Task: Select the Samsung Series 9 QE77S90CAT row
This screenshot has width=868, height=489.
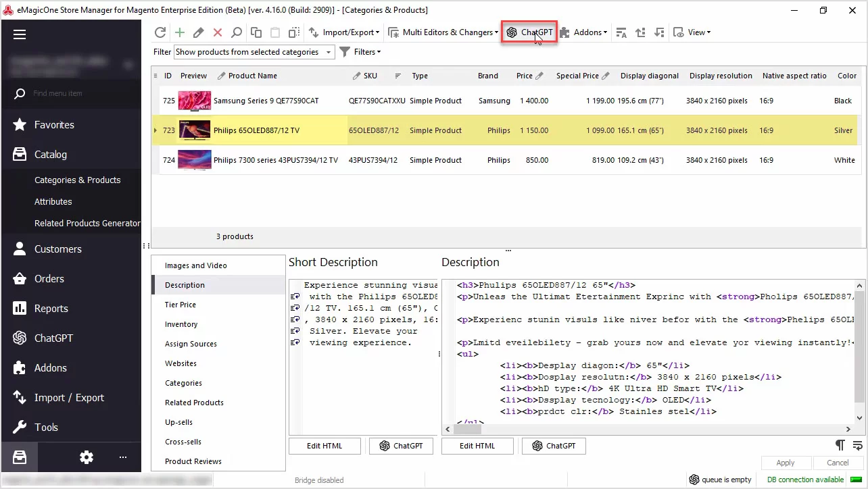Action: (508, 101)
